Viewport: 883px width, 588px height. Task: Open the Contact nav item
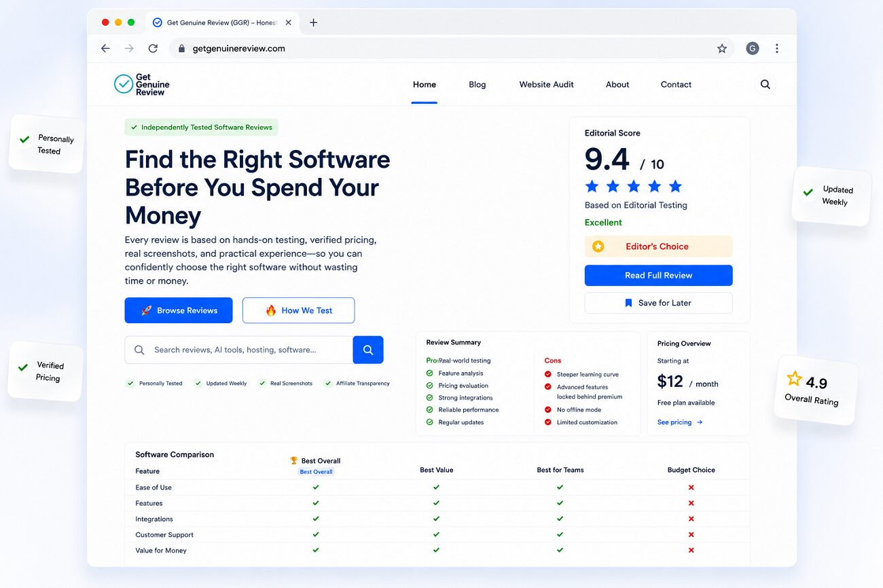point(676,84)
